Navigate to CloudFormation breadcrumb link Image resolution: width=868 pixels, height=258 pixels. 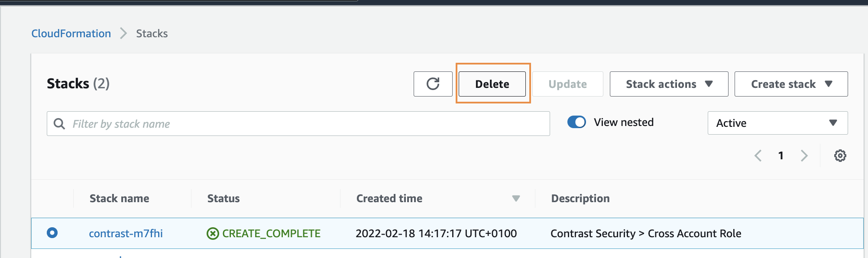pyautogui.click(x=71, y=33)
